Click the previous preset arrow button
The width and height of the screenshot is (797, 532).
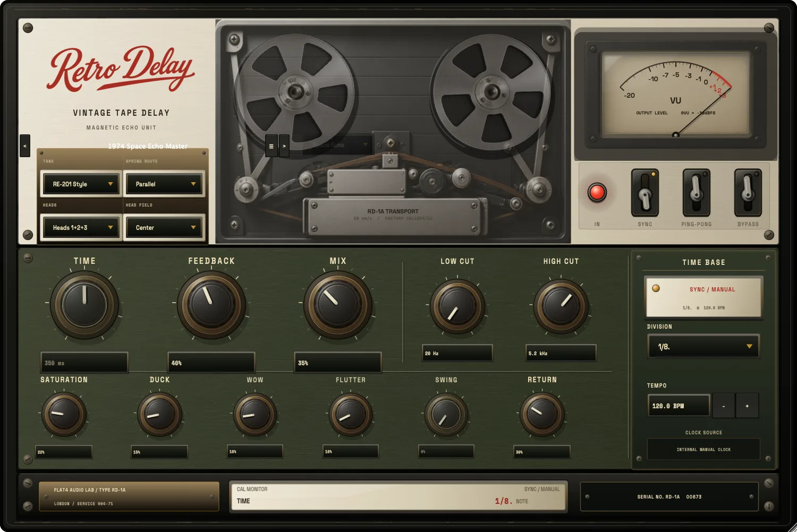click(25, 145)
